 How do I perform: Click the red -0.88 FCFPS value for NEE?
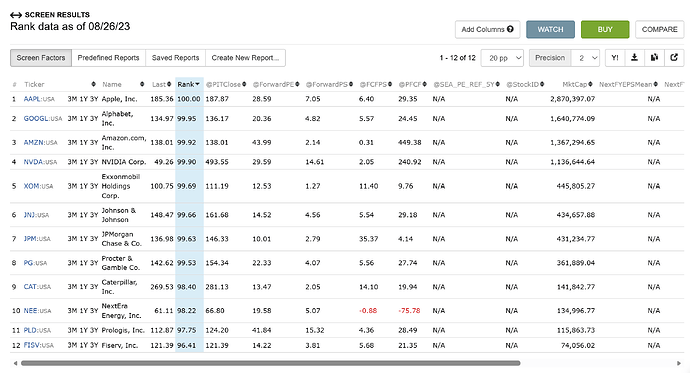368,311
